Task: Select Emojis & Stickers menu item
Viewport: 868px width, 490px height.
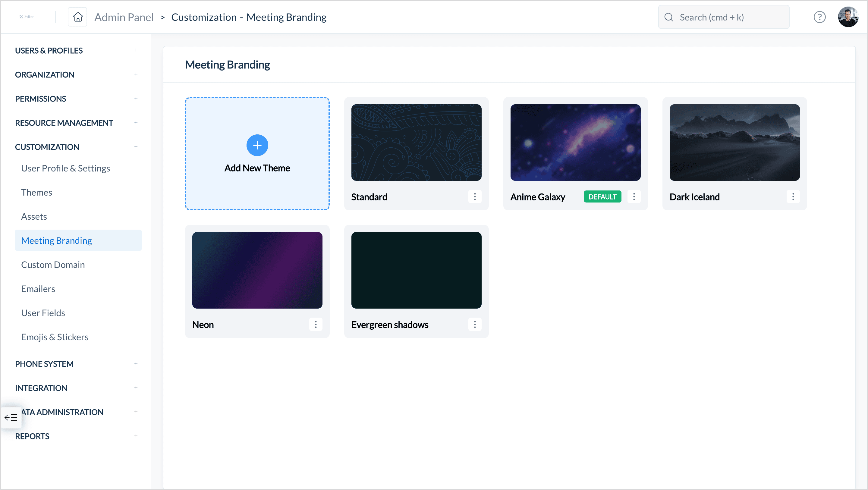Action: pyautogui.click(x=55, y=337)
